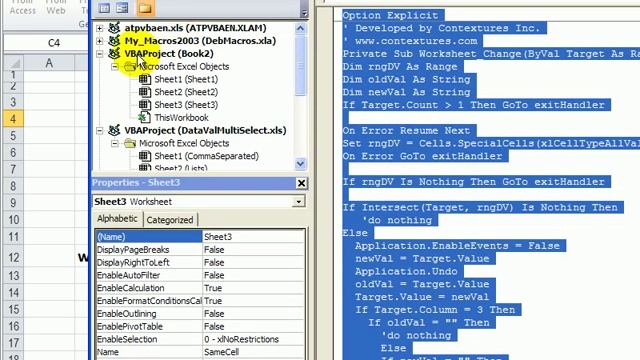Select the EnableAutoFilter property
The height and width of the screenshot is (360, 640).
[149, 276]
